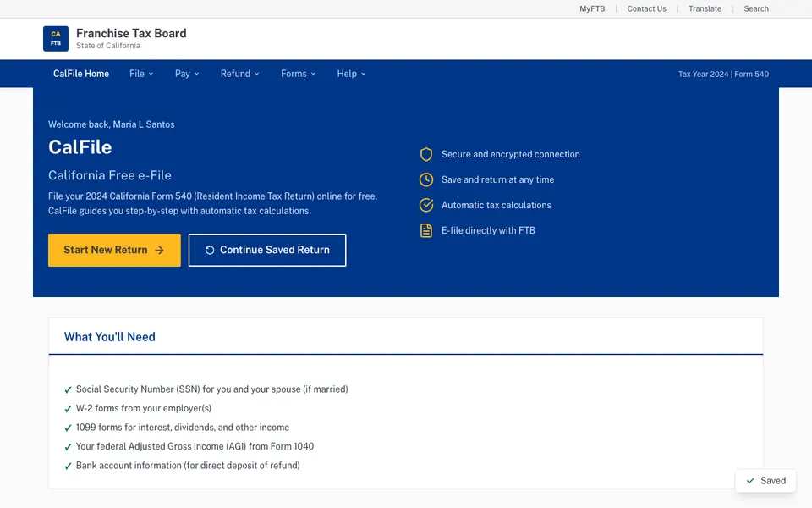The width and height of the screenshot is (812, 508).
Task: Click the green check beside the Social Security Number item
Action: (x=68, y=389)
